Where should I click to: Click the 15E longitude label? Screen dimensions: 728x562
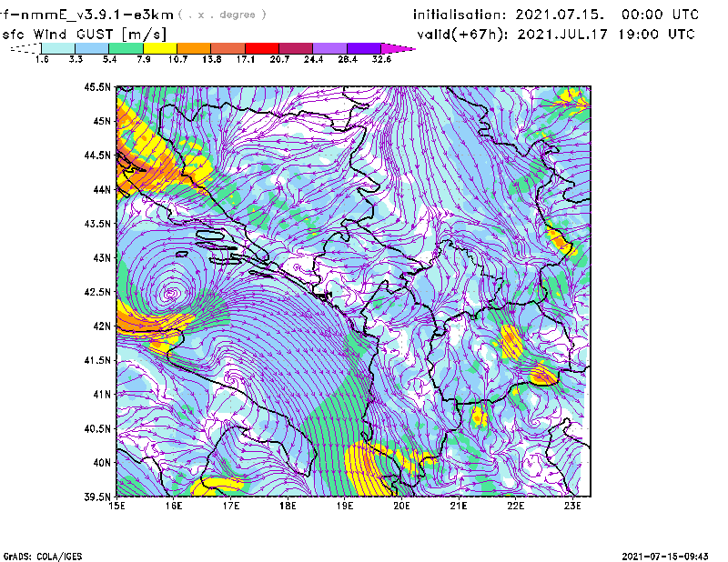tap(116, 506)
